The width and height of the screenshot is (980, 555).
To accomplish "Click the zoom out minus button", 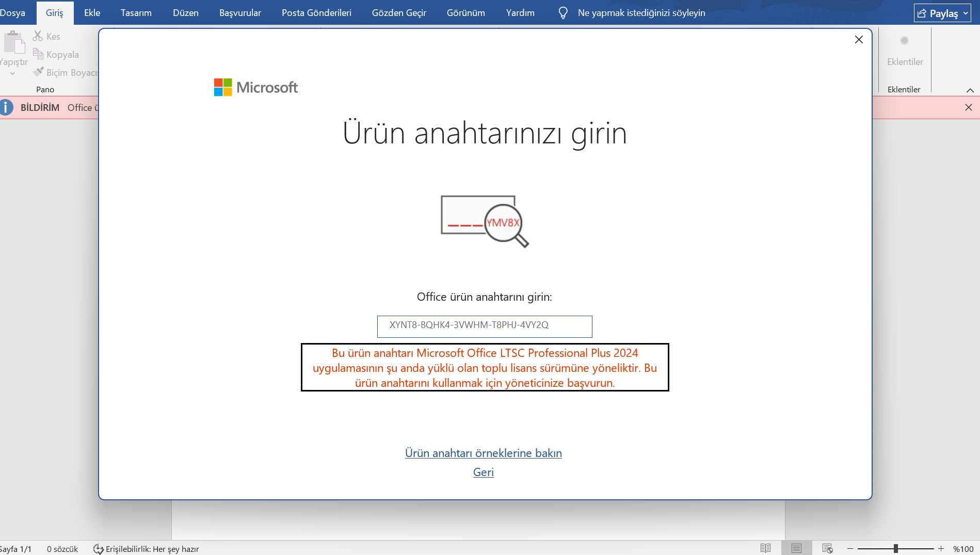I will point(850,548).
